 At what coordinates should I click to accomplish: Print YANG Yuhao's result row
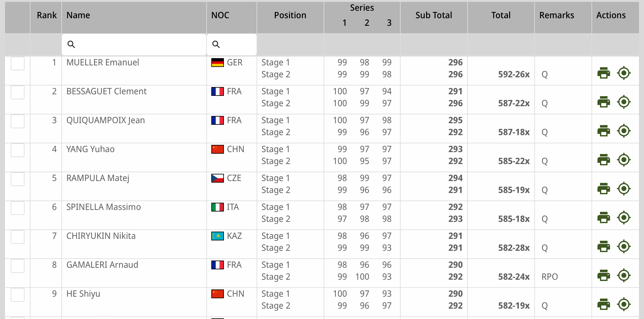pos(603,160)
